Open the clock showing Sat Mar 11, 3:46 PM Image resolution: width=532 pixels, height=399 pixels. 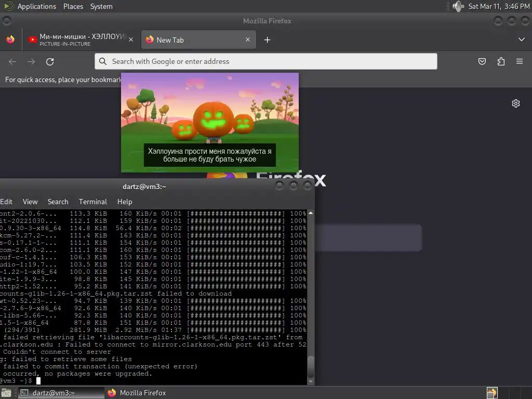[x=499, y=6]
